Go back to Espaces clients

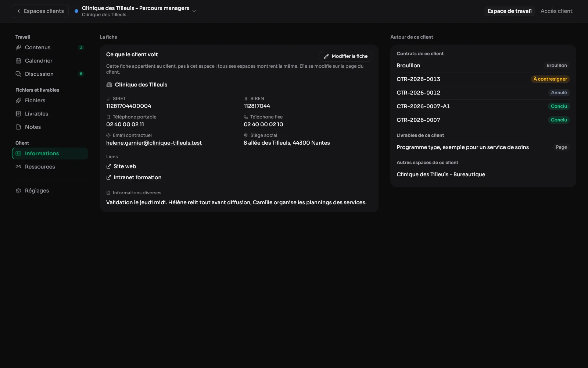(40, 11)
